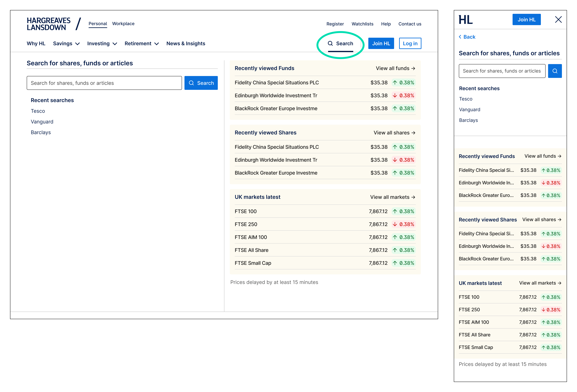Switch to the Workplace tab

click(123, 24)
